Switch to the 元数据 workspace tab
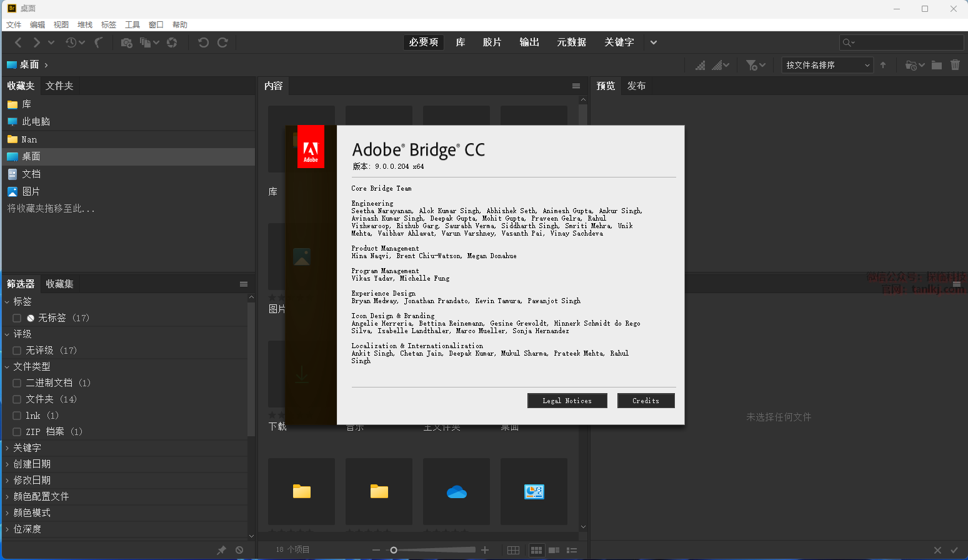The image size is (968, 560). tap(571, 42)
